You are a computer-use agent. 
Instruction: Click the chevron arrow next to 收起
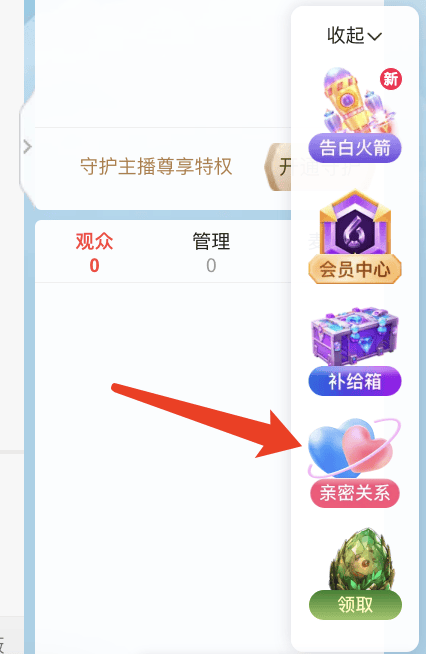click(x=375, y=37)
